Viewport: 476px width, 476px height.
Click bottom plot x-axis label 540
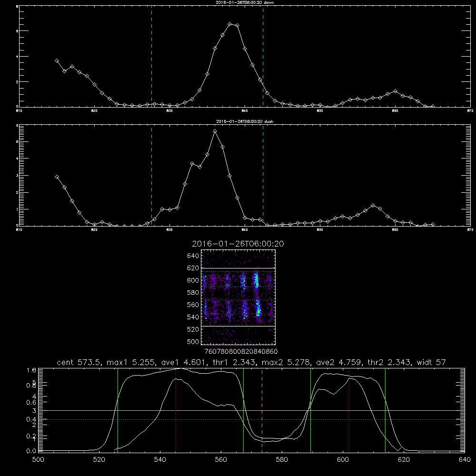click(160, 460)
